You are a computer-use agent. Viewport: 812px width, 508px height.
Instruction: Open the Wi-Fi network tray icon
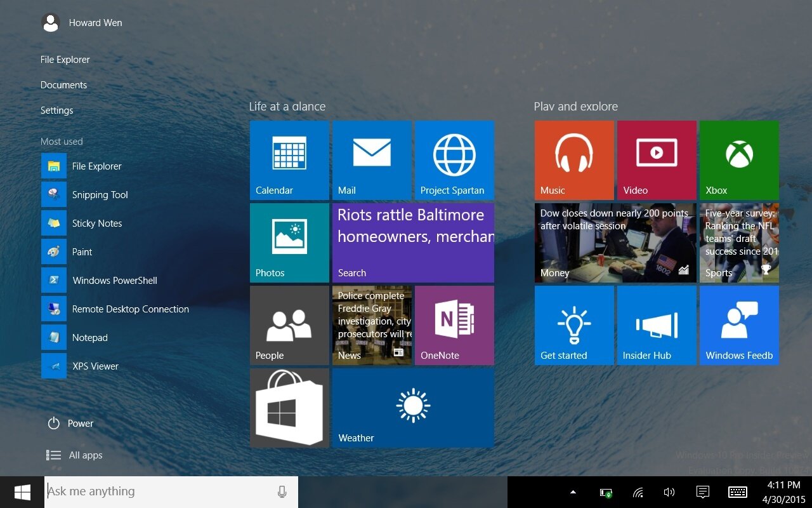tap(638, 492)
